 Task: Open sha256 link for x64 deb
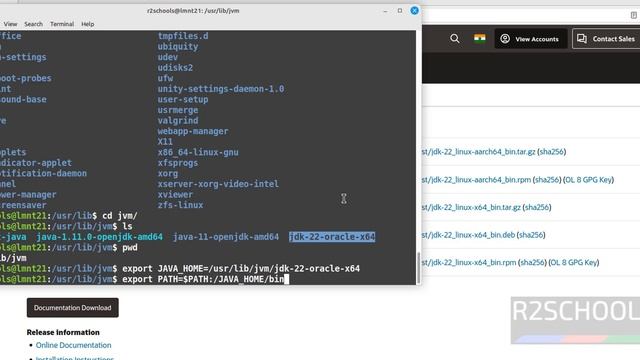[x=531, y=235]
